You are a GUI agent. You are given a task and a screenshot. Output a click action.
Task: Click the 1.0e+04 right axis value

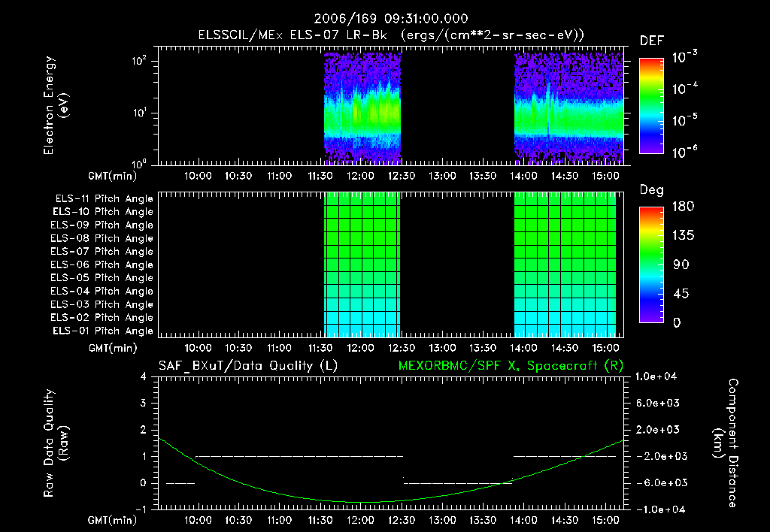656,376
